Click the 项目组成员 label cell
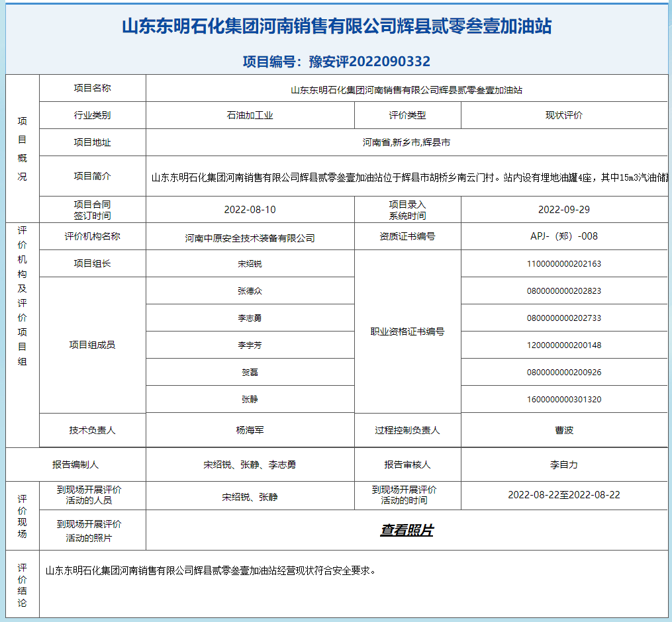The image size is (672, 622). click(x=93, y=345)
